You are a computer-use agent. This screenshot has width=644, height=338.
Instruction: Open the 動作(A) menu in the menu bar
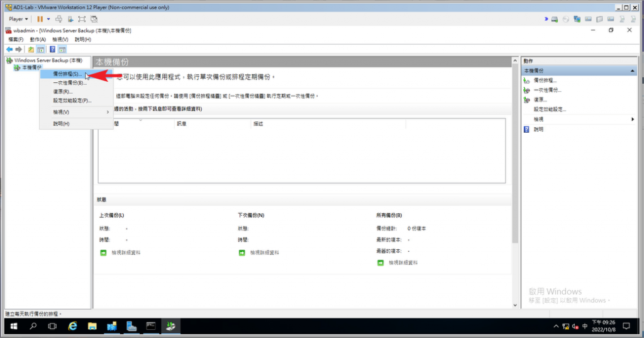38,40
